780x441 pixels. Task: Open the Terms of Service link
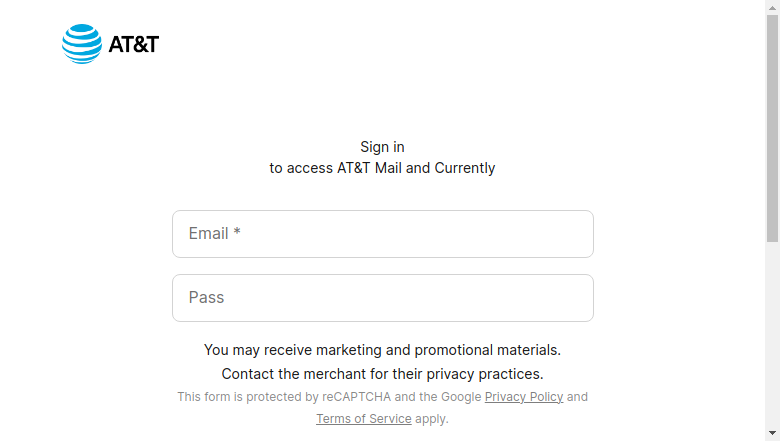(x=364, y=419)
